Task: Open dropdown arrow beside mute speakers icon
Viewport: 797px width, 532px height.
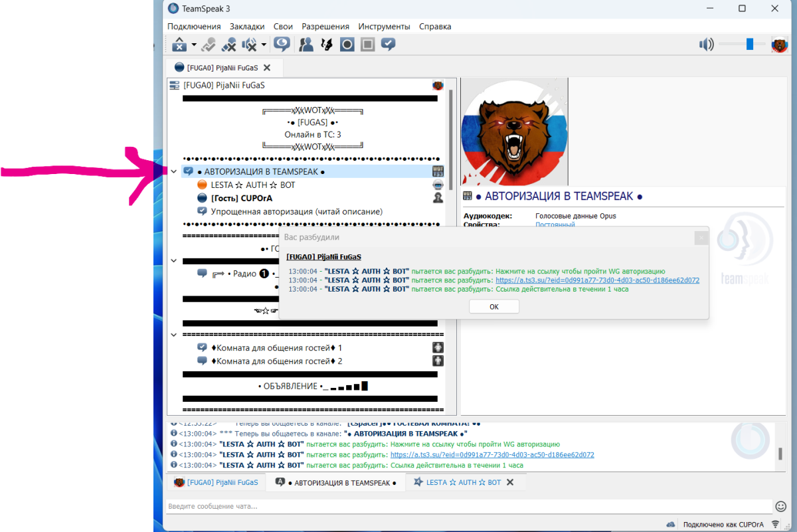Action: coord(264,45)
